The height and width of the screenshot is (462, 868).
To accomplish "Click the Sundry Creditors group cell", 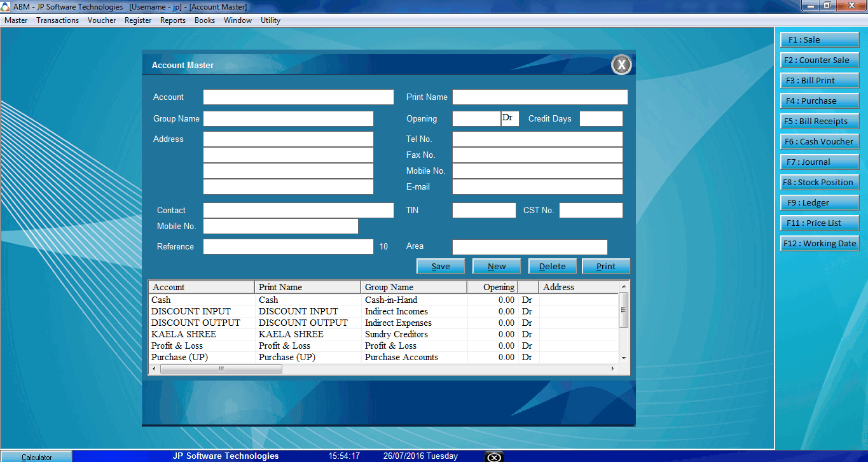I will click(x=414, y=334).
